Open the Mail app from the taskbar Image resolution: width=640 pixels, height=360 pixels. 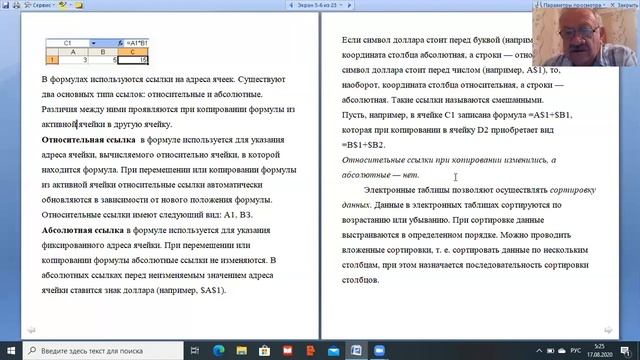coord(333,351)
